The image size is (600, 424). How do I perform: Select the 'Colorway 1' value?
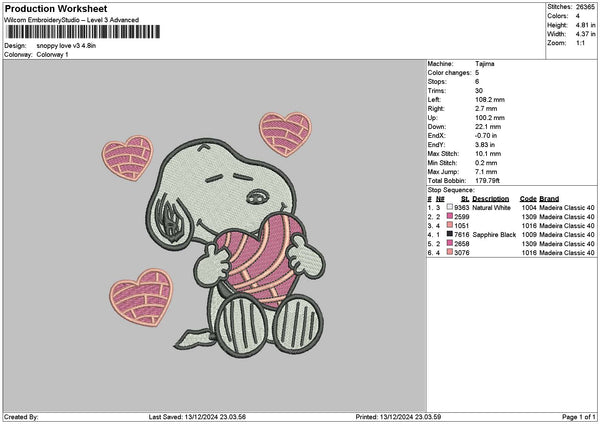coord(52,55)
